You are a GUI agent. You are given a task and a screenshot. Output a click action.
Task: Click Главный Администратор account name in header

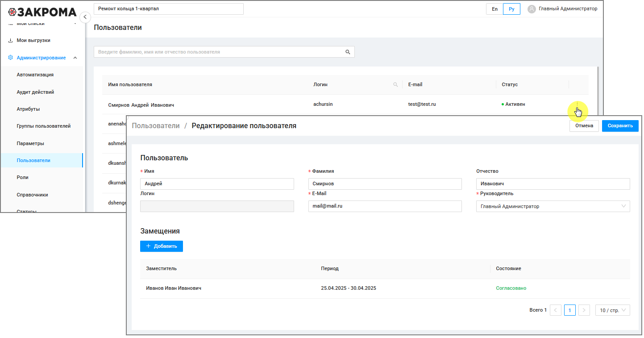tap(568, 9)
